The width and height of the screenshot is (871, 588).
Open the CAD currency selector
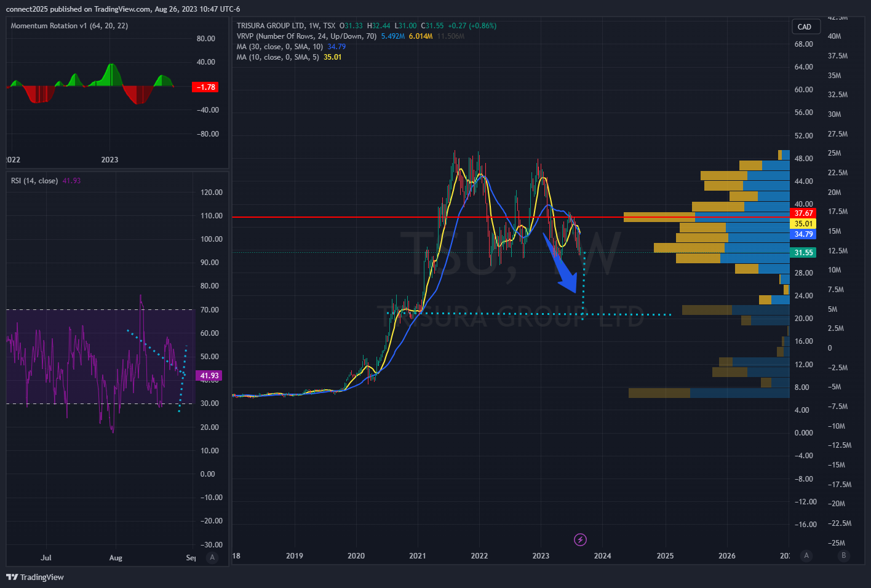(x=805, y=27)
